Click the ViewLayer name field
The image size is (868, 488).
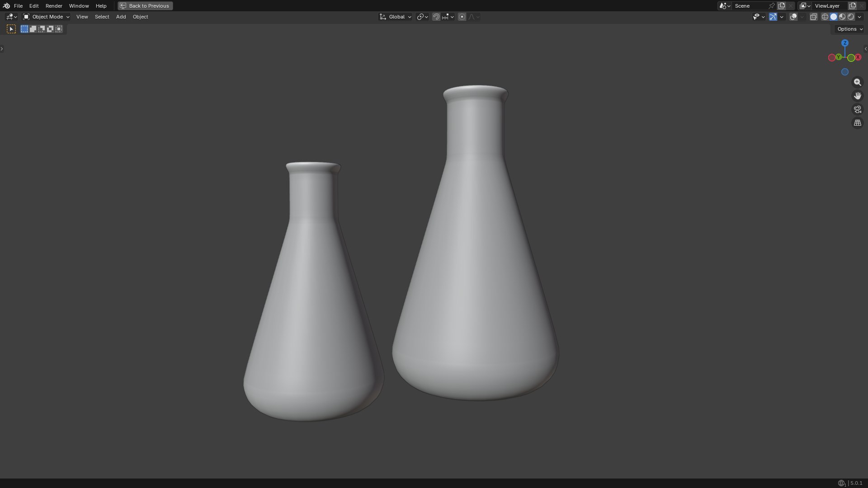point(830,6)
